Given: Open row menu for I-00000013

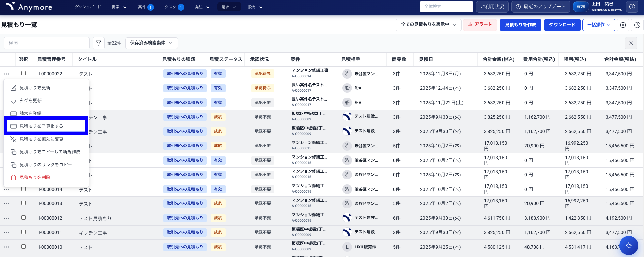Looking at the screenshot, I should (7, 204).
